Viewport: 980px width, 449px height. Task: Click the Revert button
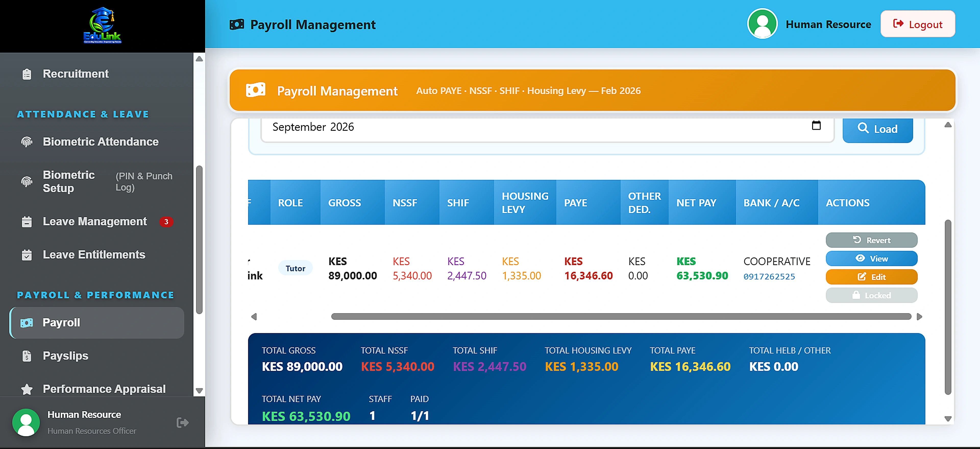pos(872,240)
